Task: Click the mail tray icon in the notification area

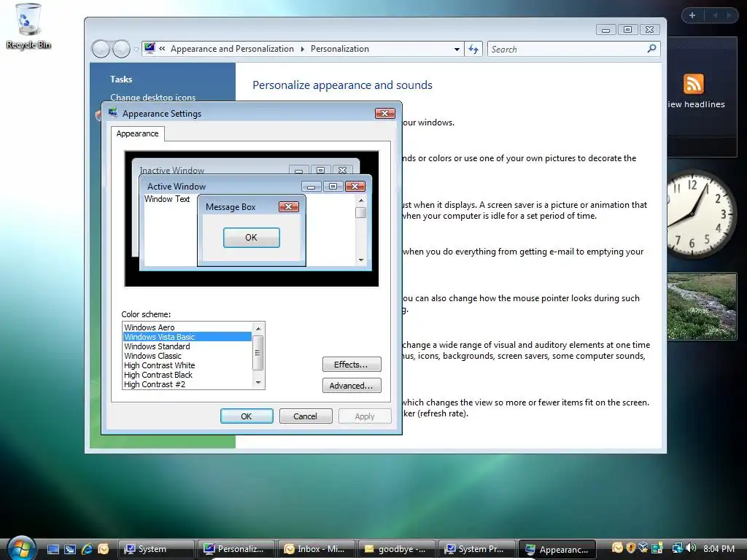Action: click(x=617, y=548)
